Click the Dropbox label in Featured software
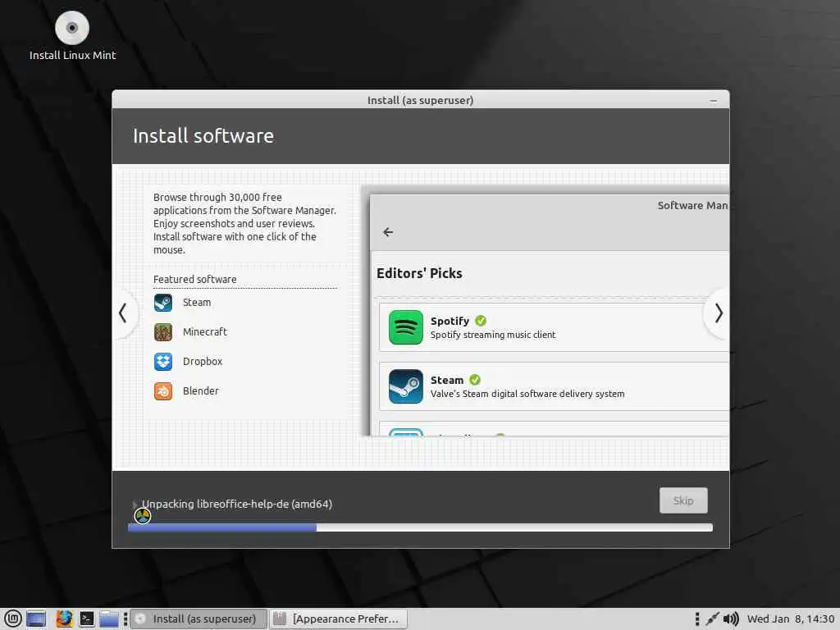The height and width of the screenshot is (630, 840). point(202,362)
